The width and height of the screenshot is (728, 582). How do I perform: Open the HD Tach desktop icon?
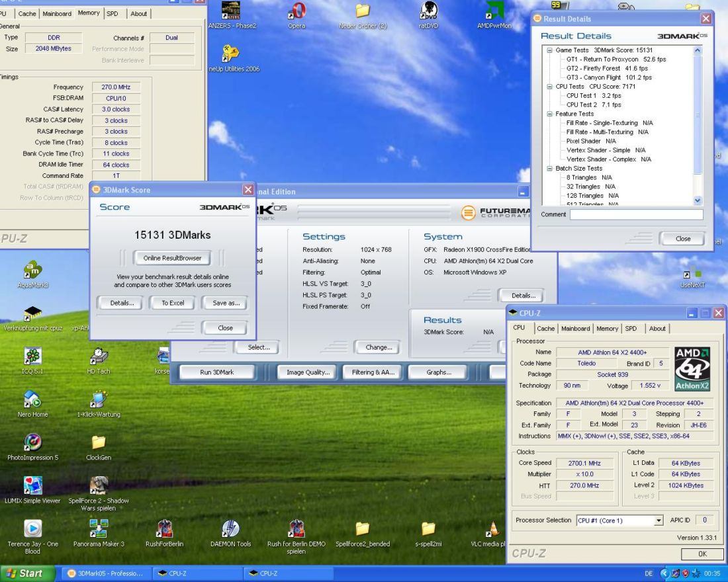[x=98, y=356]
